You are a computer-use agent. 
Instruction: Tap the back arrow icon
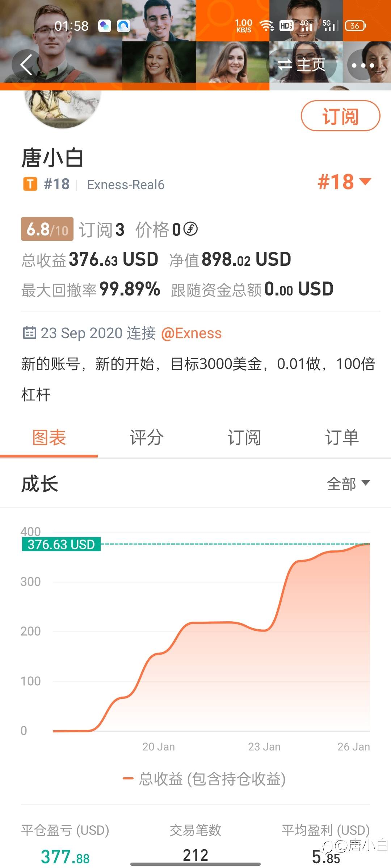(x=26, y=65)
